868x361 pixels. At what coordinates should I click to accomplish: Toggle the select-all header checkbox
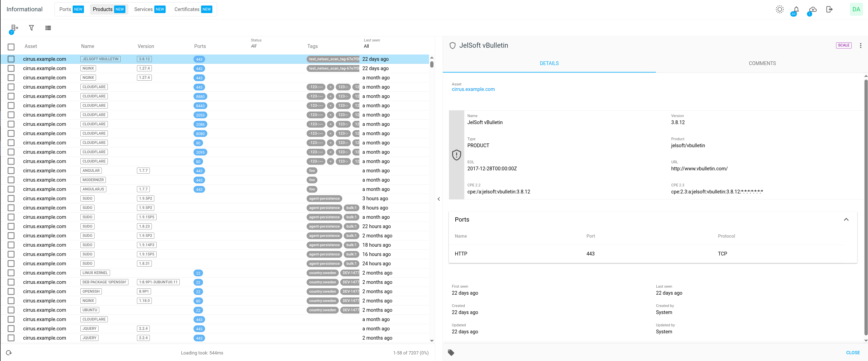click(11, 47)
